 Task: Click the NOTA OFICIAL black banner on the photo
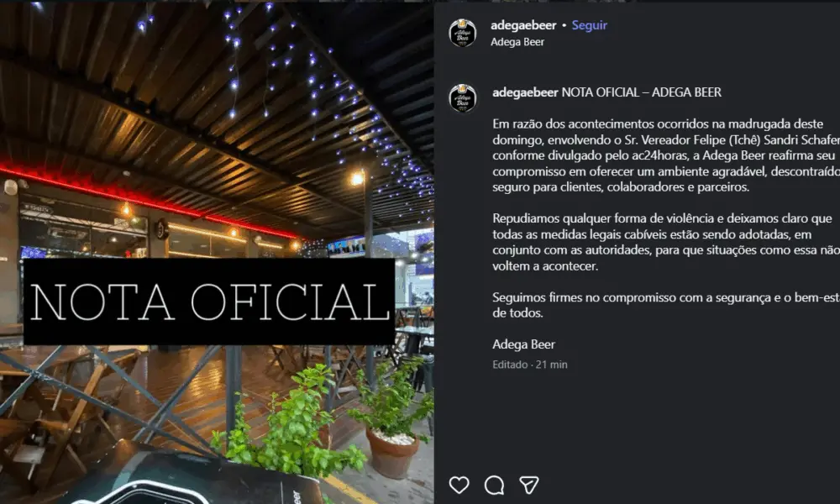[209, 302]
